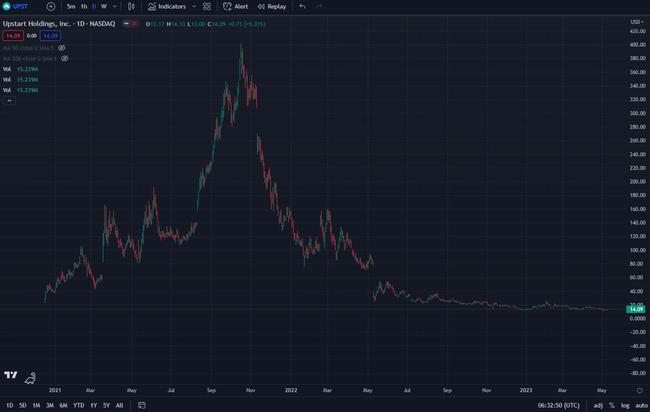This screenshot has width=650, height=412.
Task: Click the redo arrow icon
Action: click(x=318, y=6)
